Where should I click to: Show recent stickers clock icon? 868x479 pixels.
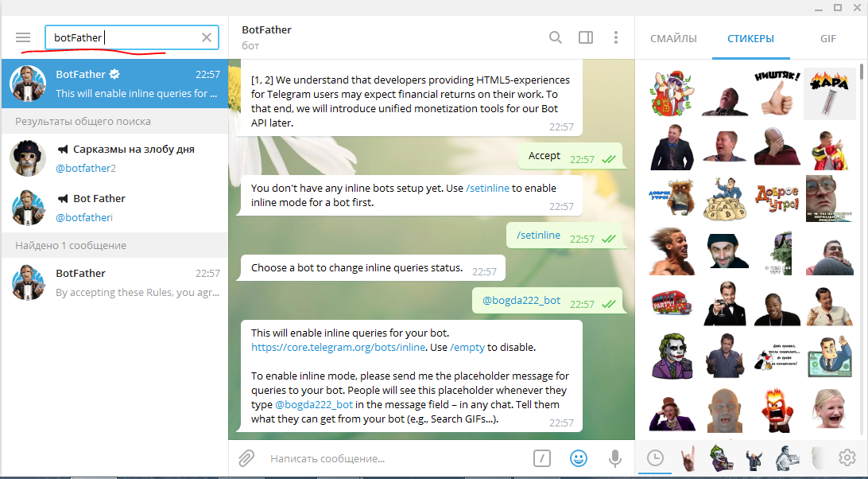[655, 458]
